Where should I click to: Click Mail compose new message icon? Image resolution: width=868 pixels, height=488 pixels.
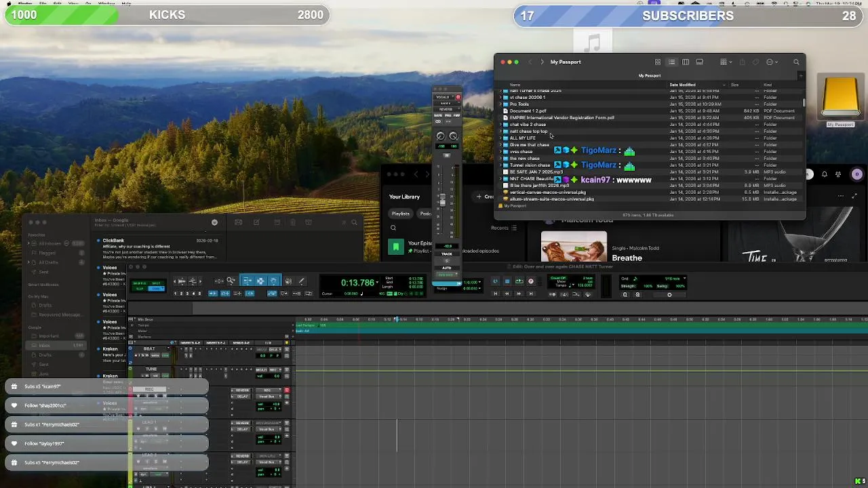pyautogui.click(x=256, y=222)
